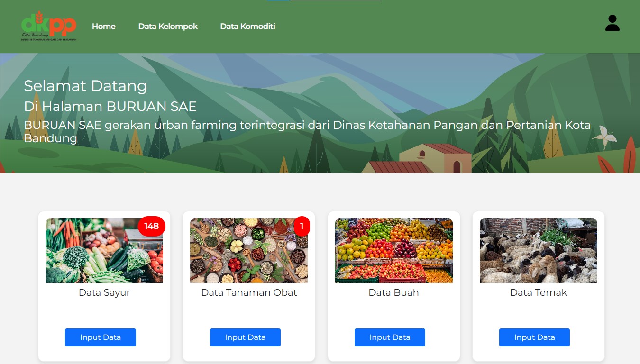Click Input Data under Data Buah
The height and width of the screenshot is (364, 640).
(x=390, y=337)
